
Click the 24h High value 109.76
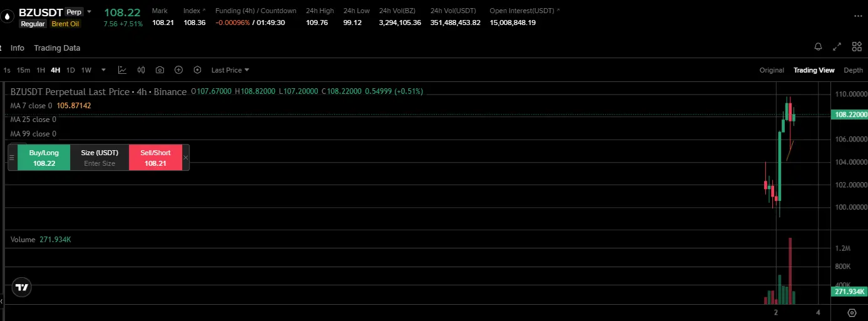coord(317,23)
